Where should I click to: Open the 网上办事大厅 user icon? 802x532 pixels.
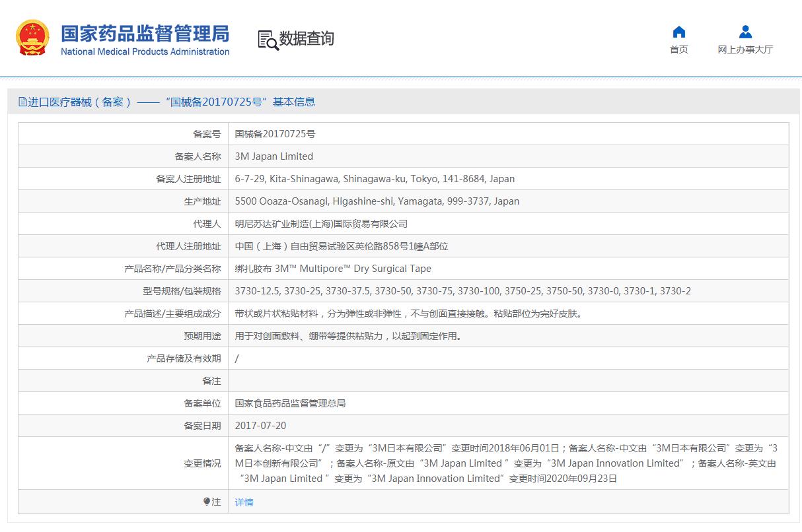[x=745, y=32]
